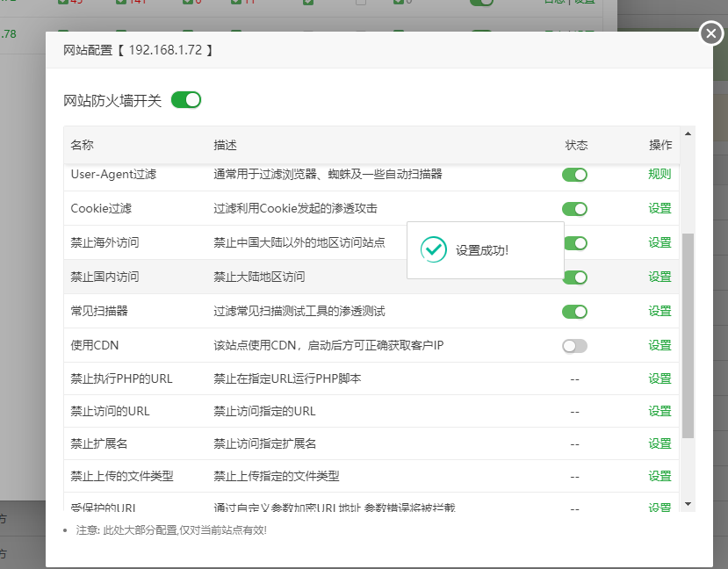Open 设置 for 禁止扩展名
This screenshot has height=569, width=728.
660,444
